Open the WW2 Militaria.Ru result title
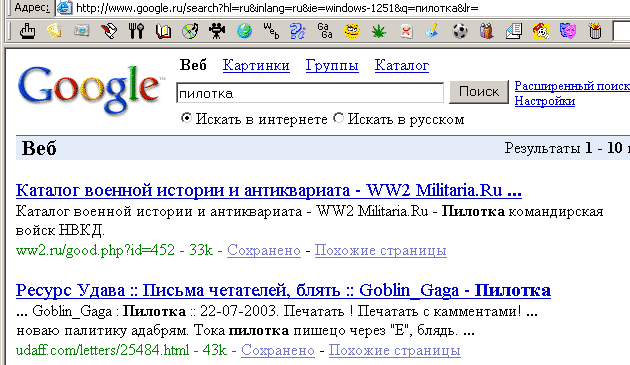This screenshot has width=630, height=365. [269, 190]
